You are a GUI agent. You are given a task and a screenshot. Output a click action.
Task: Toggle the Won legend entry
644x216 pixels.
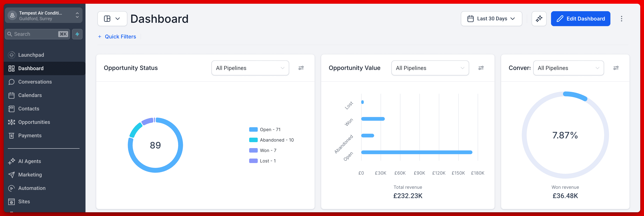click(x=263, y=151)
